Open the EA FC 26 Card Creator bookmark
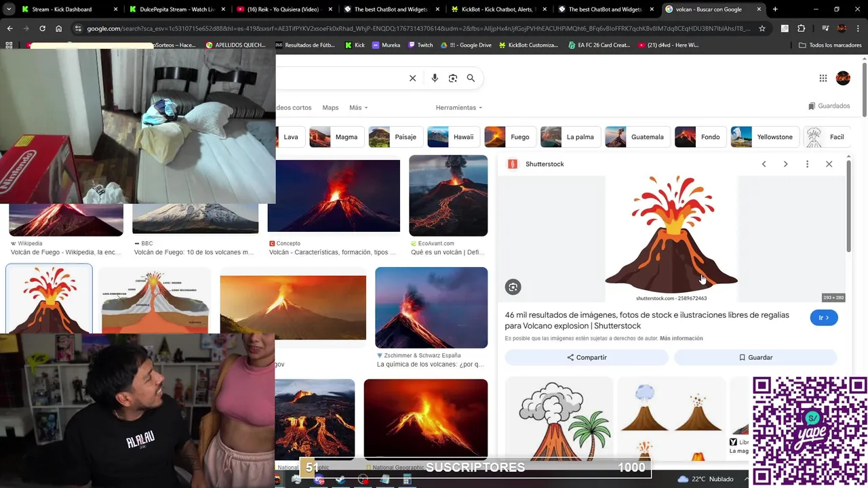 tap(598, 45)
